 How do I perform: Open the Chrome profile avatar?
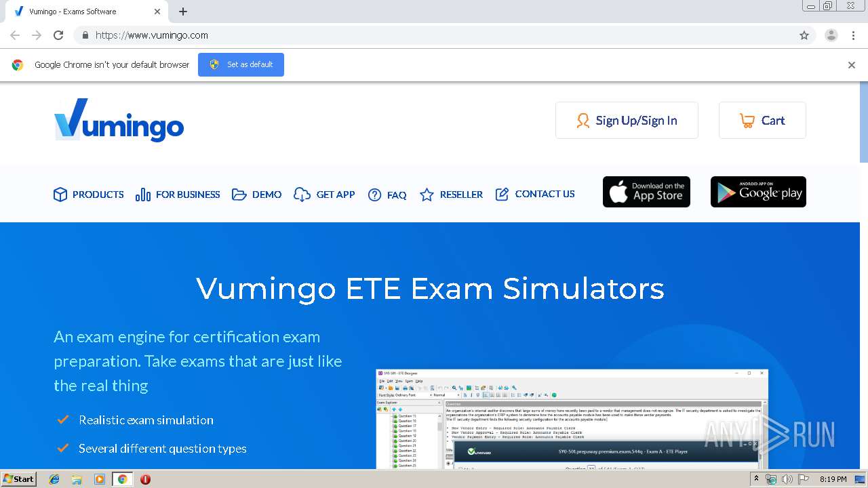831,35
